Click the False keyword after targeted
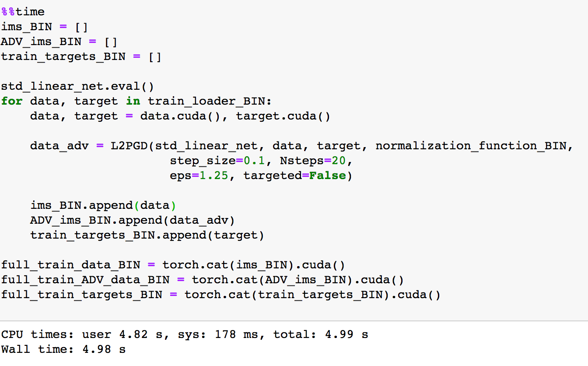 tap(327, 176)
